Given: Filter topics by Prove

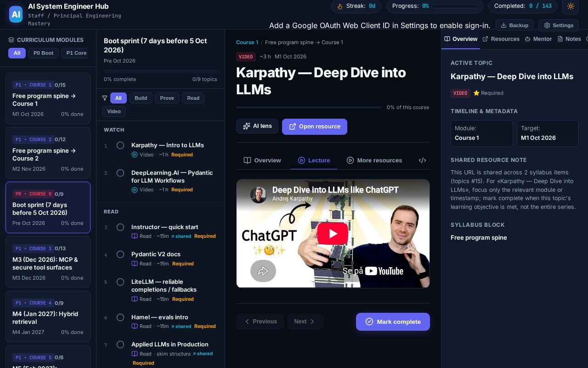Looking at the screenshot, I should tap(167, 98).
